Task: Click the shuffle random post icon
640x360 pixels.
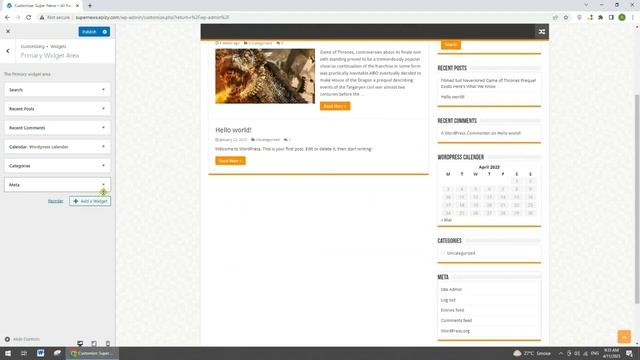Action: [x=542, y=31]
